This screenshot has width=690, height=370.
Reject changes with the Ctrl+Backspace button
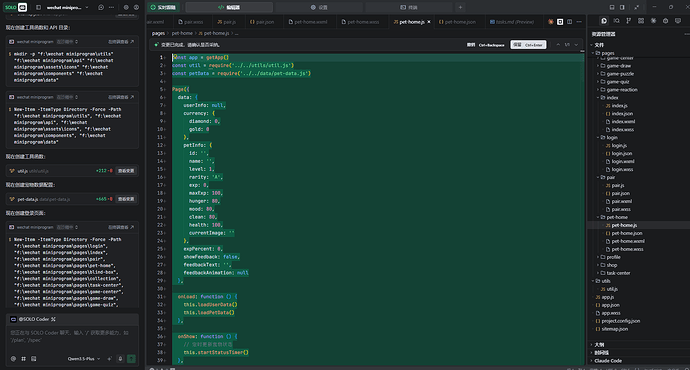[x=486, y=45]
